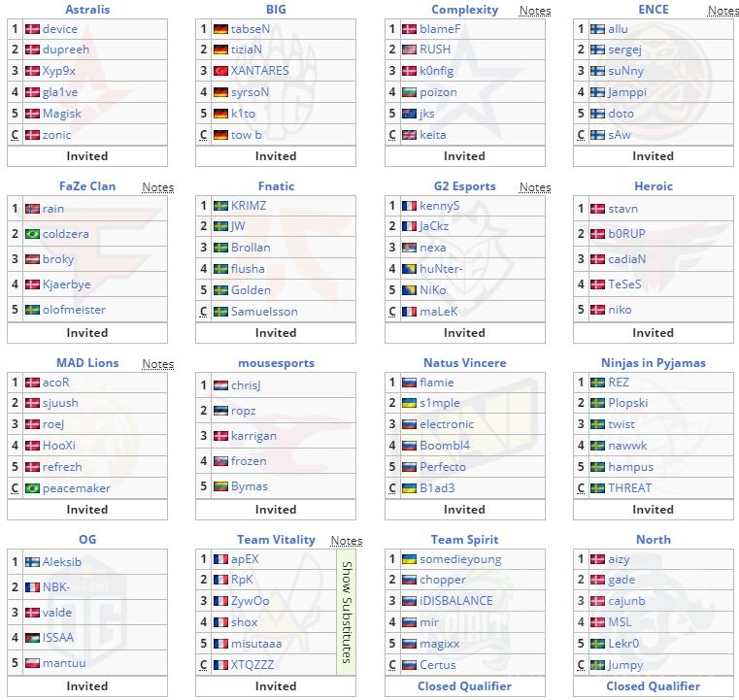Click the UK flag next to keita
This screenshot has width=739, height=700.
click(x=409, y=135)
